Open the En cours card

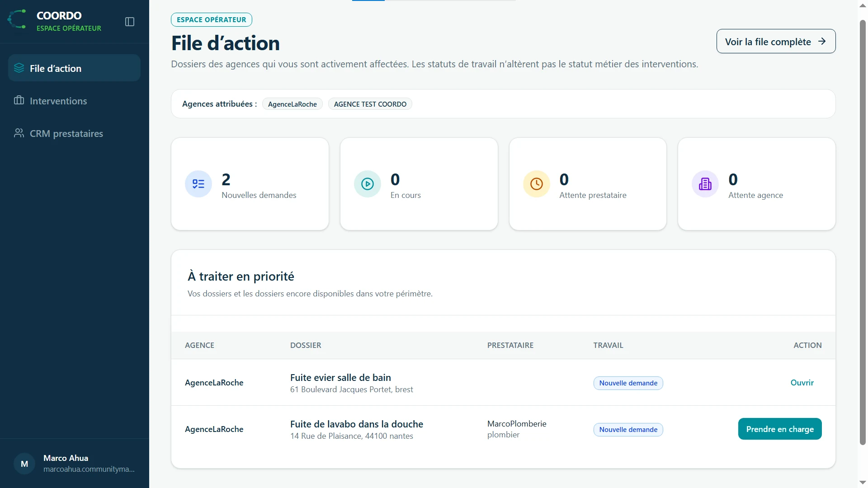pyautogui.click(x=419, y=184)
